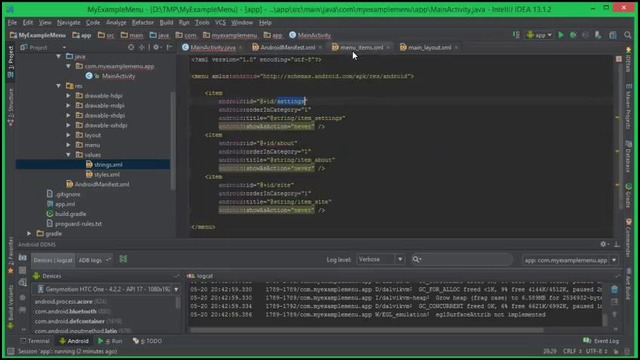This screenshot has width=640, height=360.
Task: Open the app run configuration dropdown
Action: coord(539,35)
